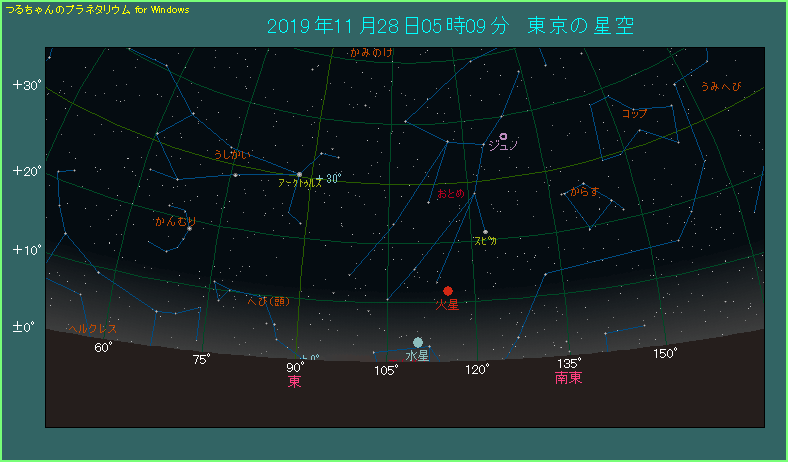Image resolution: width=788 pixels, height=462 pixels.
Task: Click the Arcturus star marker
Action: pyautogui.click(x=299, y=174)
